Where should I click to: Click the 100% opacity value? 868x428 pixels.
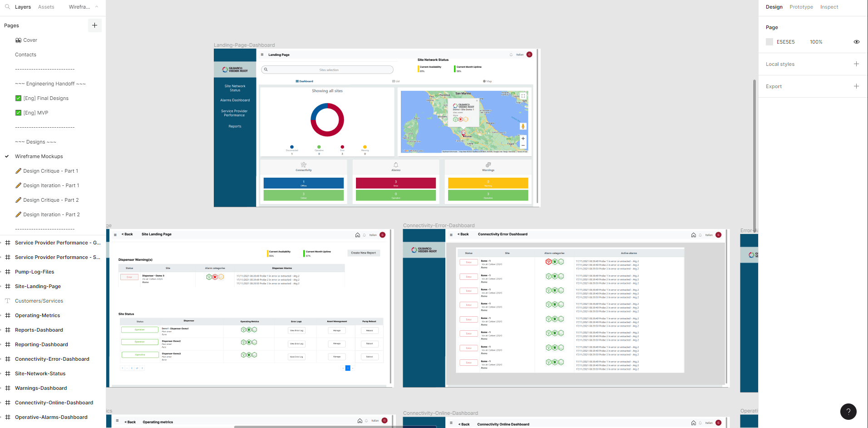pyautogui.click(x=816, y=42)
